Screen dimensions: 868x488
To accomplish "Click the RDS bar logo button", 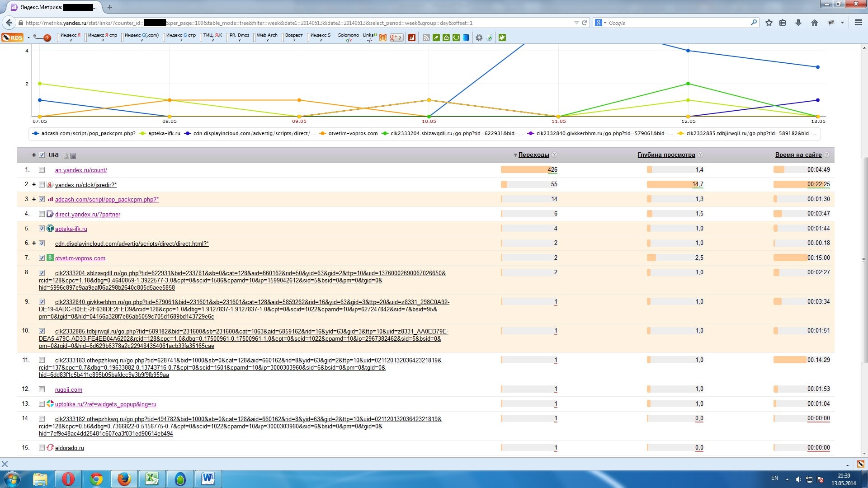I will [x=13, y=38].
